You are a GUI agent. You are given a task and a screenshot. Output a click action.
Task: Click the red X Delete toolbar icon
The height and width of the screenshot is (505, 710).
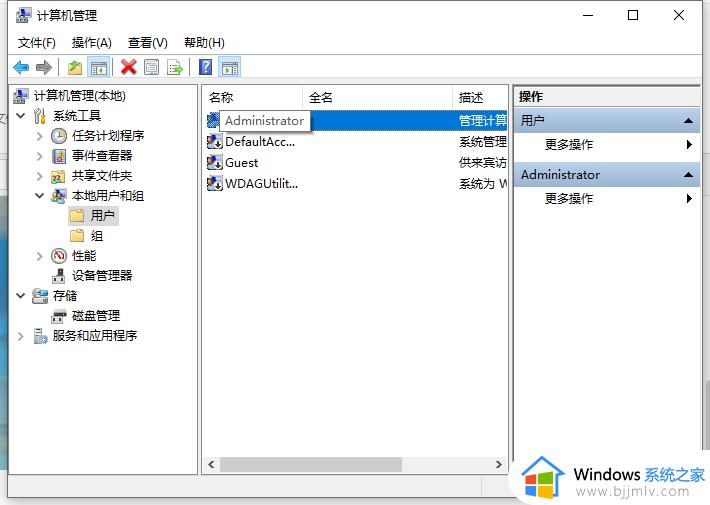129,67
